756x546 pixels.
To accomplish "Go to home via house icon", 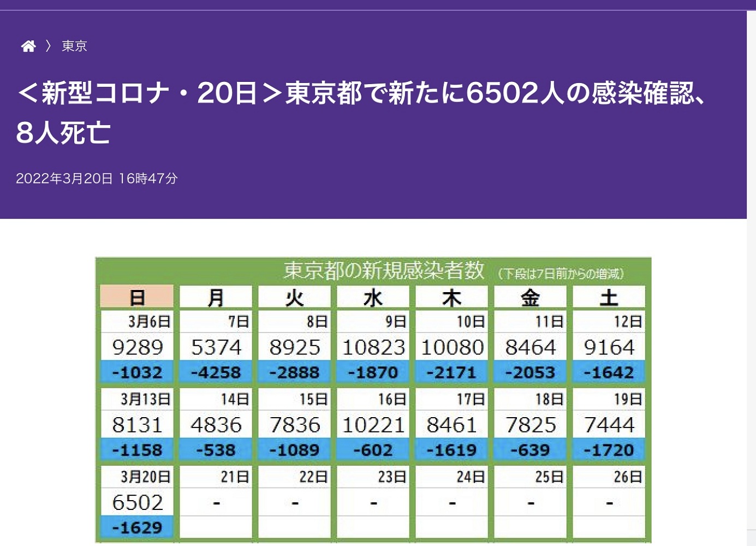I will (x=28, y=46).
